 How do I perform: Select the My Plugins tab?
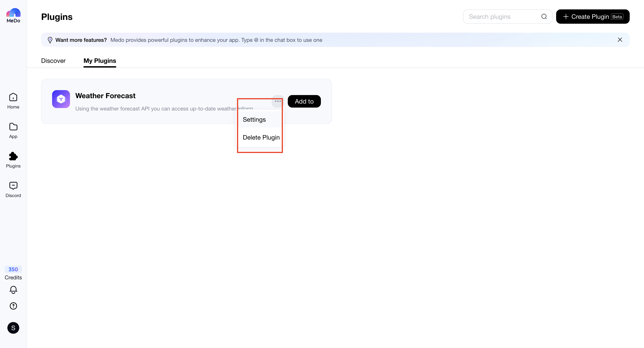click(100, 61)
